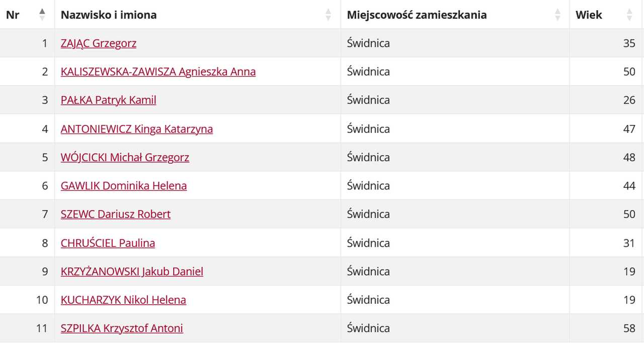644x343 pixels.
Task: Sort by Wiek column arrows
Action: [629, 15]
